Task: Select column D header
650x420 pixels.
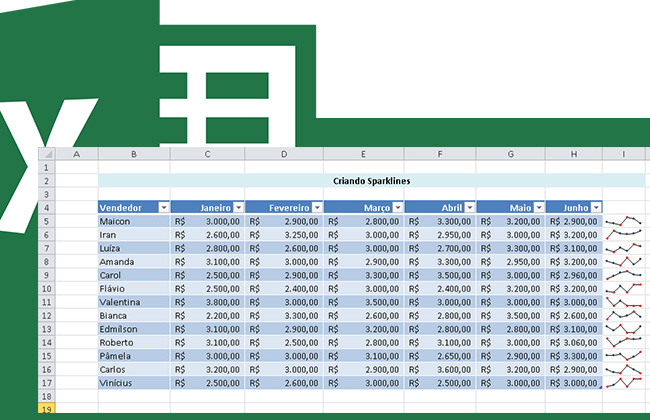Action: tap(284, 154)
